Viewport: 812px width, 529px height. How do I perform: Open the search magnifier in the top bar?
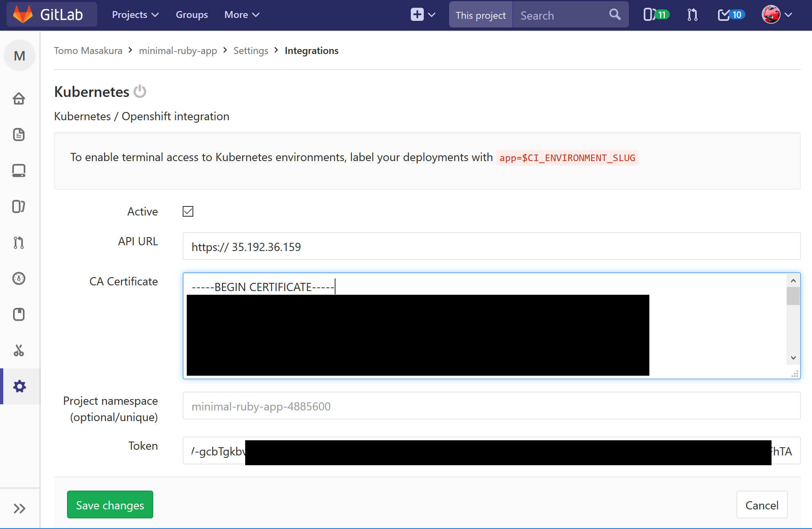pyautogui.click(x=615, y=14)
